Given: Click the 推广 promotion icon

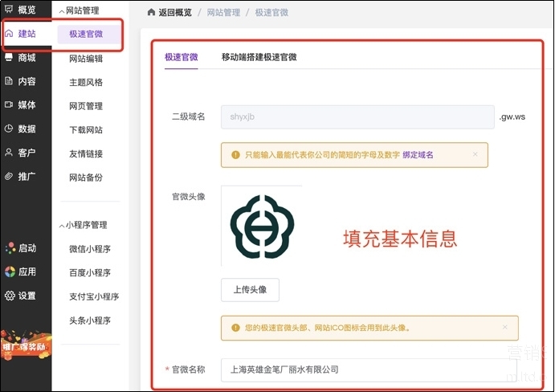Looking at the screenshot, I should point(9,176).
